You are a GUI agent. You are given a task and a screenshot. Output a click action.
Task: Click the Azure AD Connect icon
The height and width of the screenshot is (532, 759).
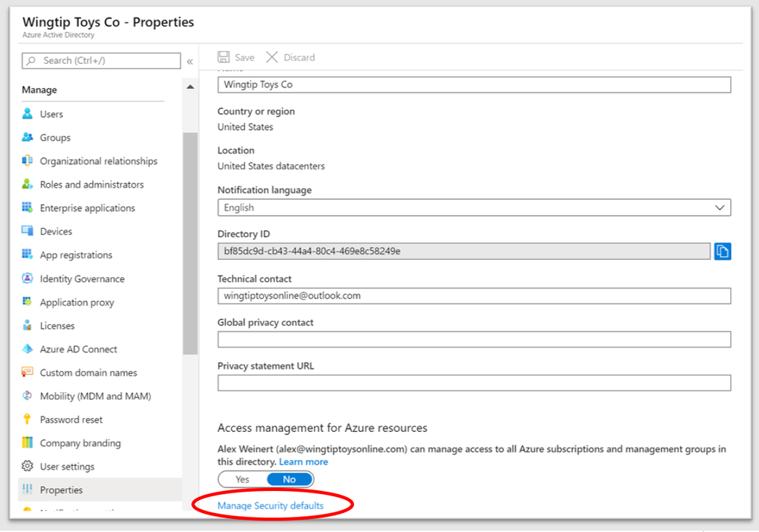[27, 349]
